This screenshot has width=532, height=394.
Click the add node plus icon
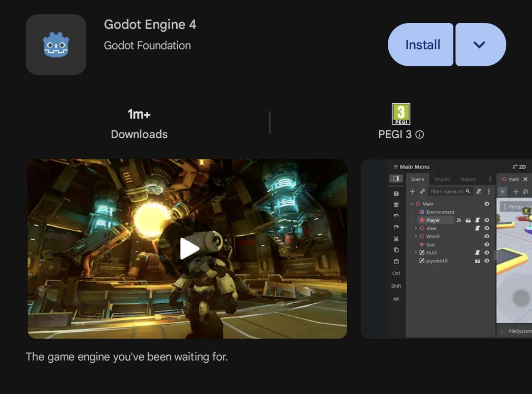pos(412,191)
